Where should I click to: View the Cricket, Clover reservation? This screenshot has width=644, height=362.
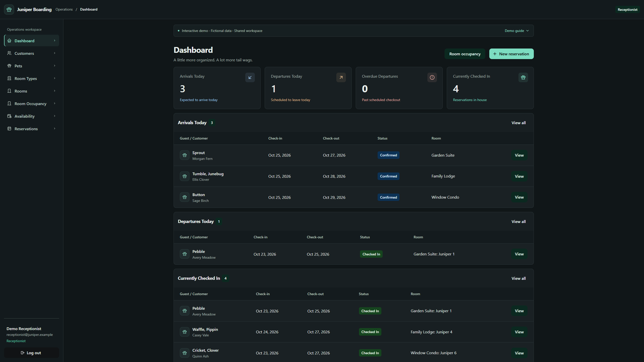tap(519, 353)
